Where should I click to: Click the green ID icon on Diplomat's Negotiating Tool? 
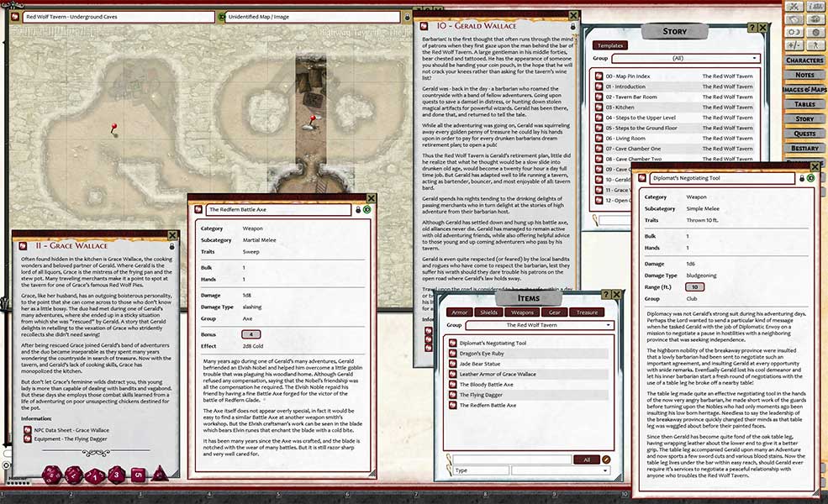[x=811, y=178]
